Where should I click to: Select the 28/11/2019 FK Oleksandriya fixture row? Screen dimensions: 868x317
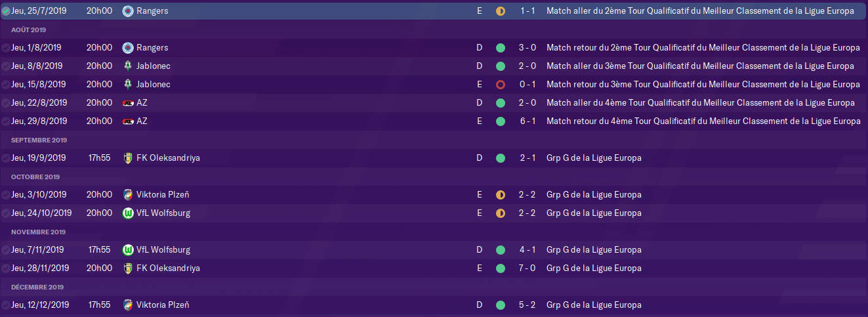[x=434, y=268]
